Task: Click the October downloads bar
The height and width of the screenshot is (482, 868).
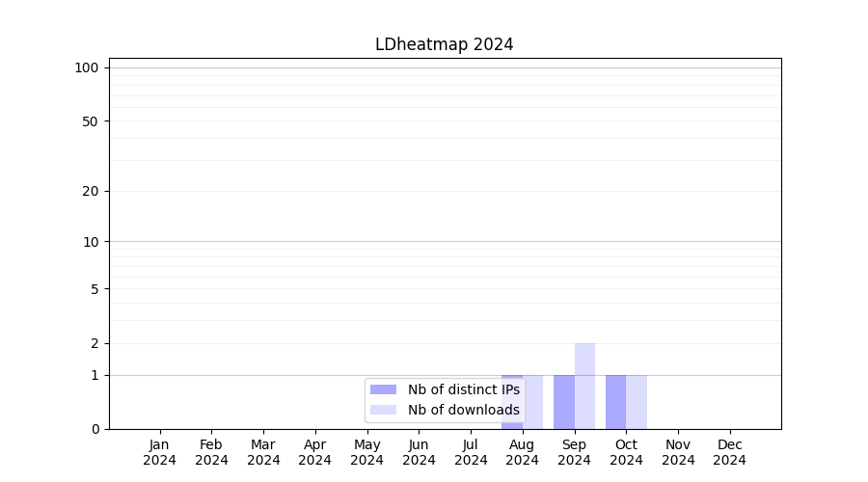Action: [637, 402]
